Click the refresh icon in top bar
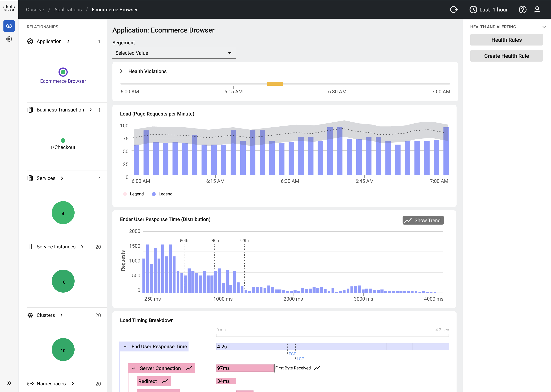Screen dimensions: 551x392 point(454,10)
